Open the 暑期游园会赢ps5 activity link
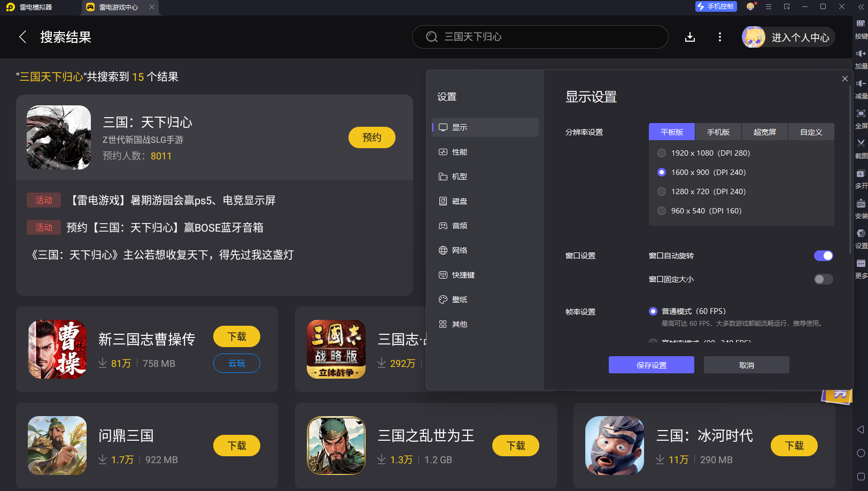Screen dimensions: 868x491 [171, 200]
